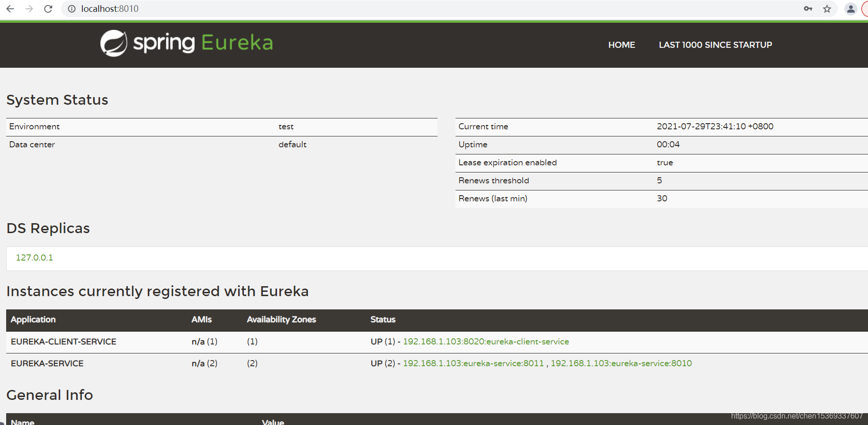Click the Application column header

coord(33,320)
